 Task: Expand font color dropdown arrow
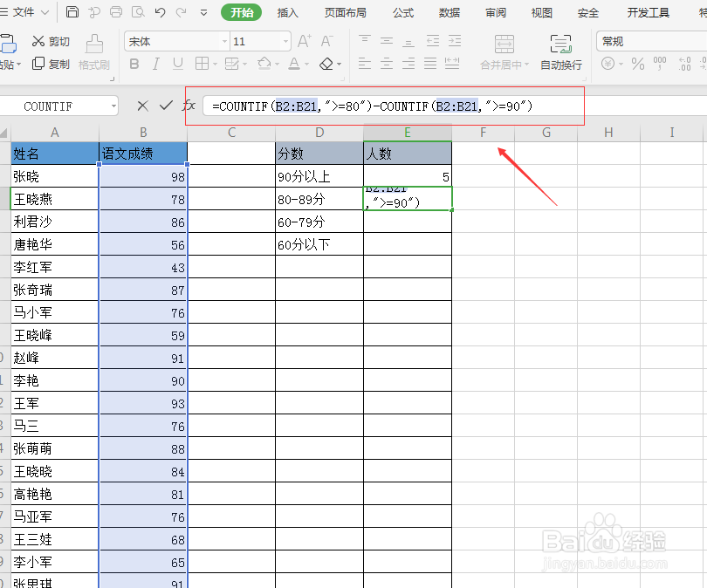click(x=306, y=65)
